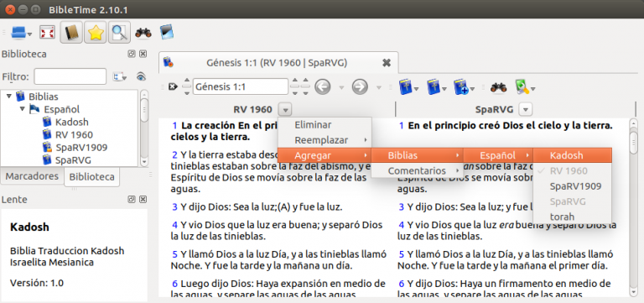Click the Biblias folder label
The image size is (644, 303).
pos(43,97)
